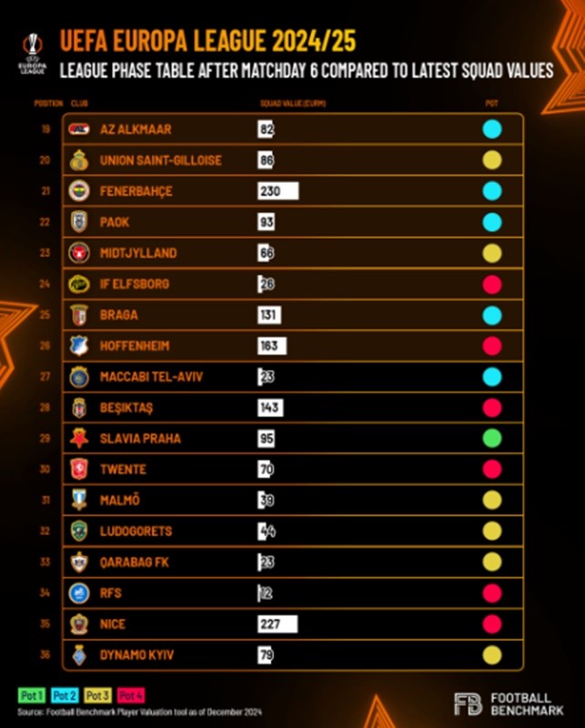Select the Pot 4 legend label
Viewport: 585px width, 728px height.
point(131,695)
